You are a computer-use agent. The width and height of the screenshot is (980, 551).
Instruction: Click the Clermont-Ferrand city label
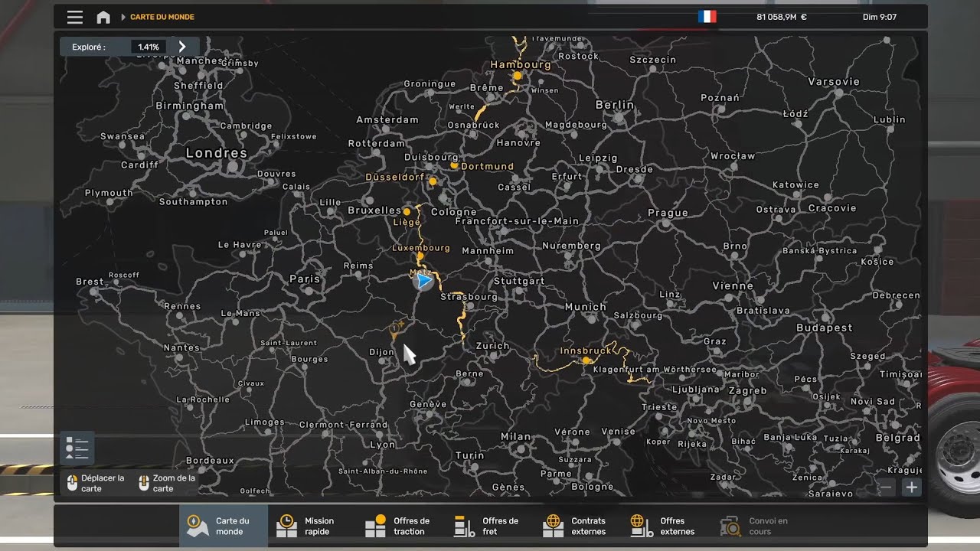pos(343,425)
